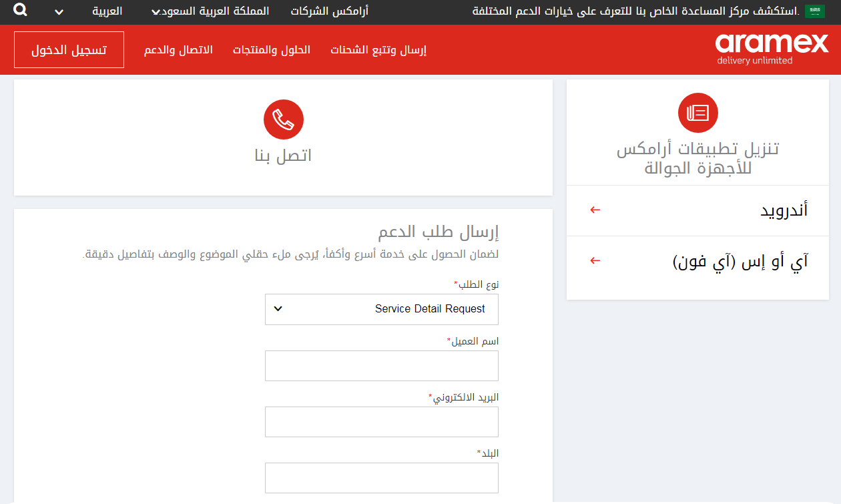
Task: Click the نوع الطلب field label
Action: [x=477, y=284]
